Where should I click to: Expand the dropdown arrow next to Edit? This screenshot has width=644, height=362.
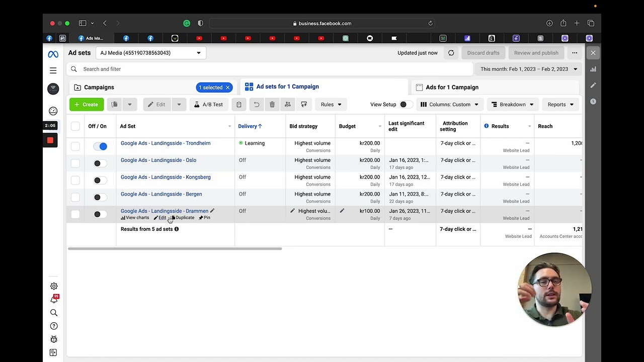coord(179,105)
